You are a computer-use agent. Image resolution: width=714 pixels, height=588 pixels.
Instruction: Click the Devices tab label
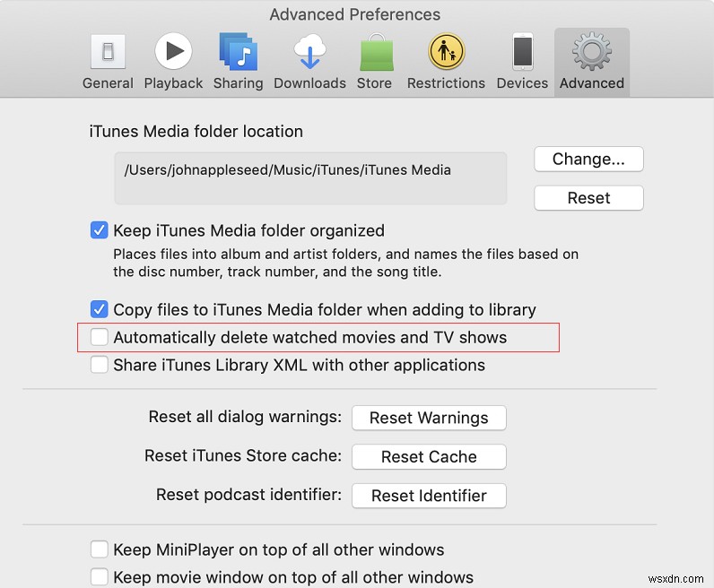click(x=522, y=83)
